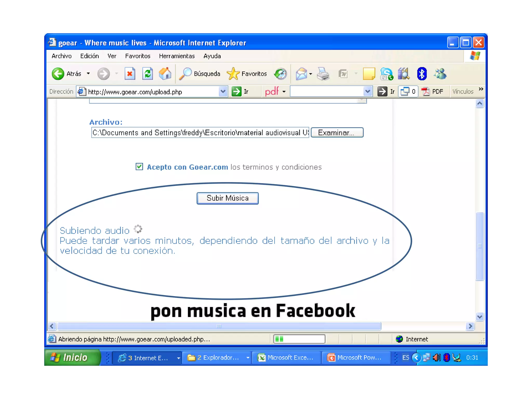Expand the Forward history dropdown arrow
This screenshot has height=399, width=532.
click(x=117, y=74)
